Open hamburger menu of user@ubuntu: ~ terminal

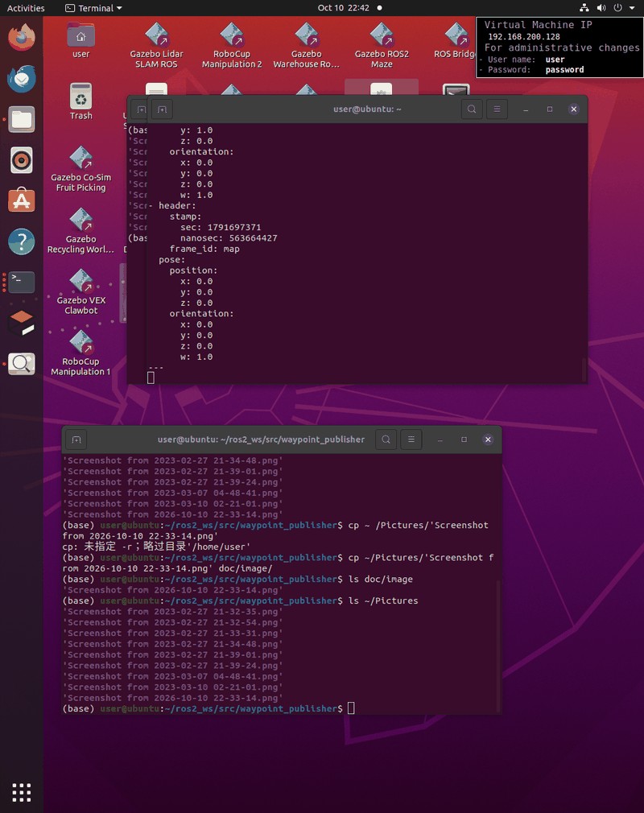click(x=497, y=109)
